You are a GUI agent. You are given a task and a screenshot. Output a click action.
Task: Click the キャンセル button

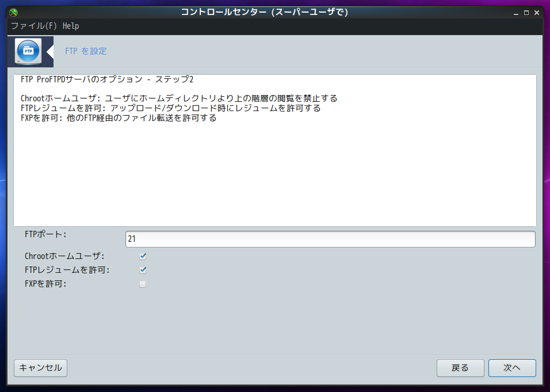(x=40, y=368)
